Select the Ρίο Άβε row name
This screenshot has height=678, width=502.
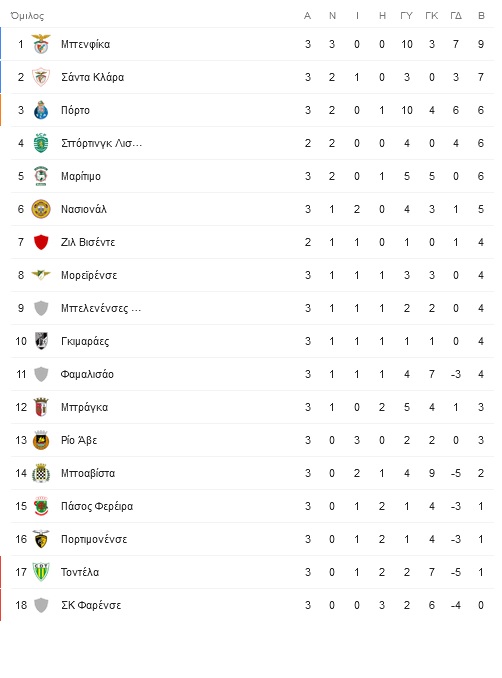79,440
